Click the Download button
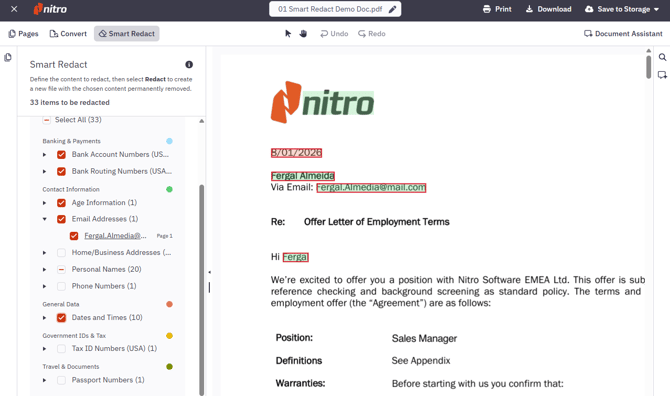670x396 pixels. pos(549,9)
